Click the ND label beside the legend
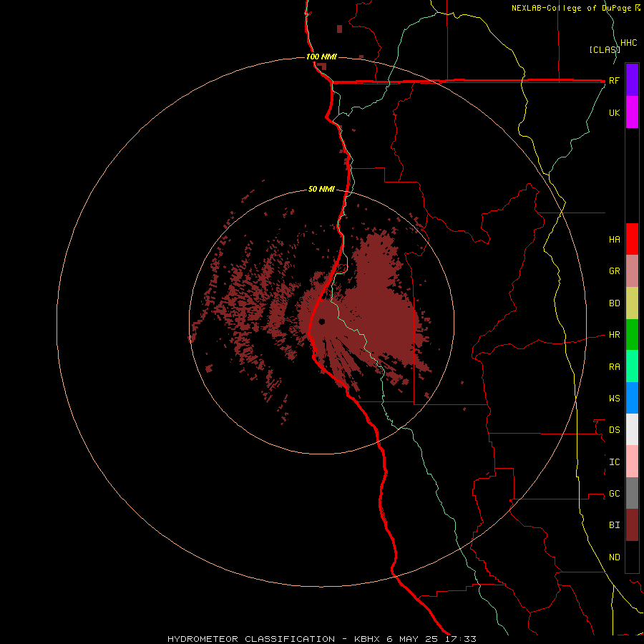Image resolution: width=644 pixels, height=644 pixels. coord(614,557)
